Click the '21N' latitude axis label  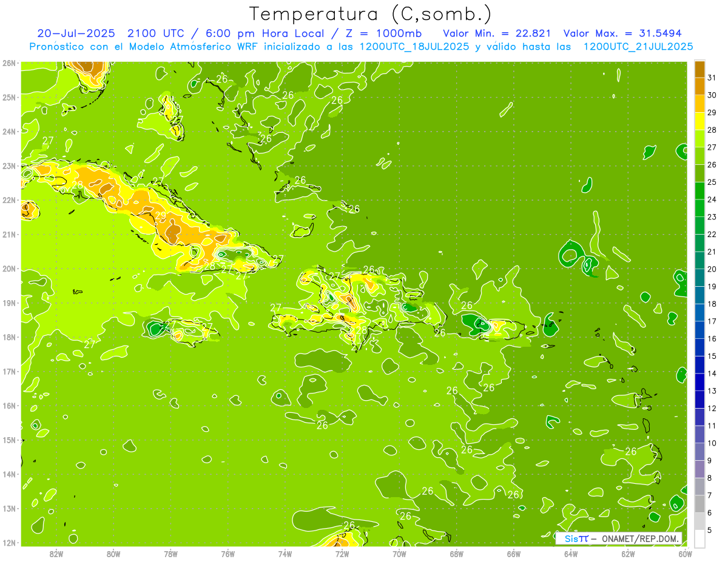click(x=9, y=234)
